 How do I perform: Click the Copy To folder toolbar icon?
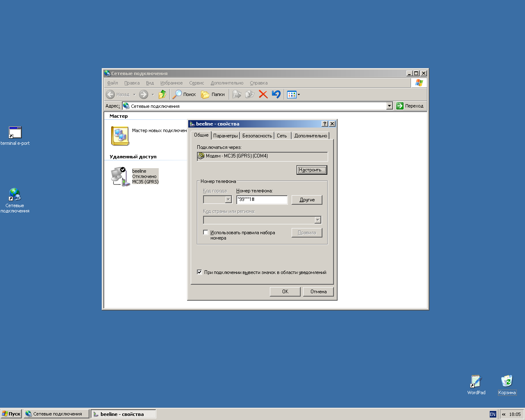250,94
